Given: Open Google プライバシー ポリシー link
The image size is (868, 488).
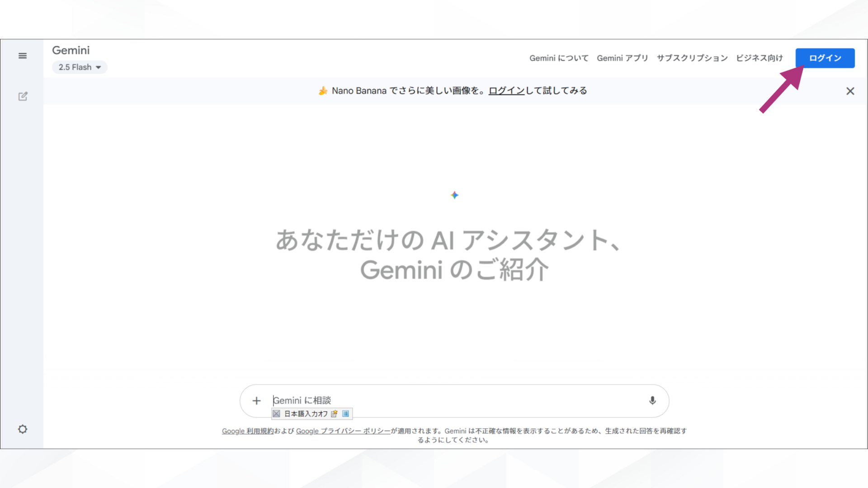Looking at the screenshot, I should [x=343, y=431].
